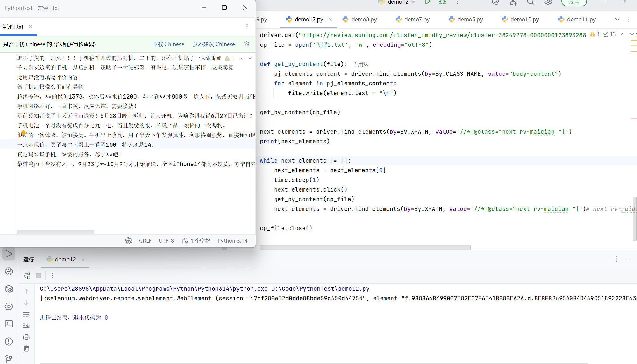The image size is (637, 364).
Task: Click the text file horizontal scrollbar
Action: coord(56,232)
